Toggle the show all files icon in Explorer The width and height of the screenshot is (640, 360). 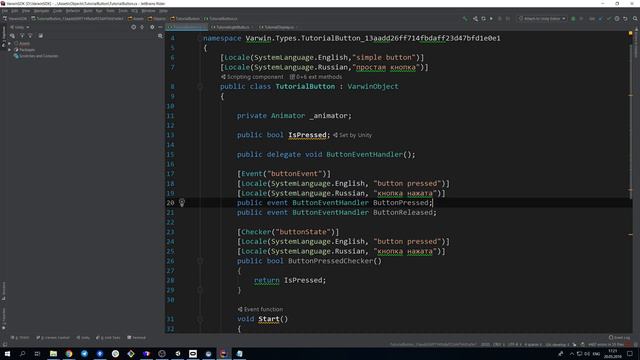coord(40,36)
